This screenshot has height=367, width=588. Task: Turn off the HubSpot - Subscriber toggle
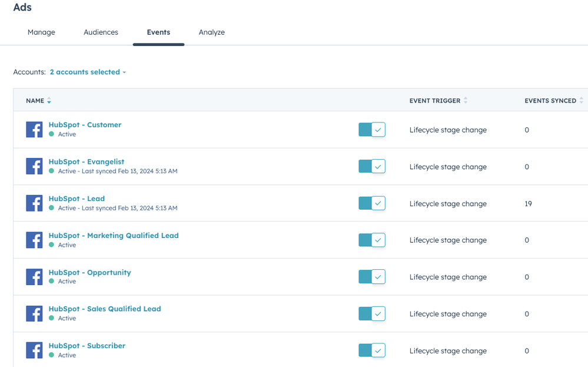(x=372, y=351)
